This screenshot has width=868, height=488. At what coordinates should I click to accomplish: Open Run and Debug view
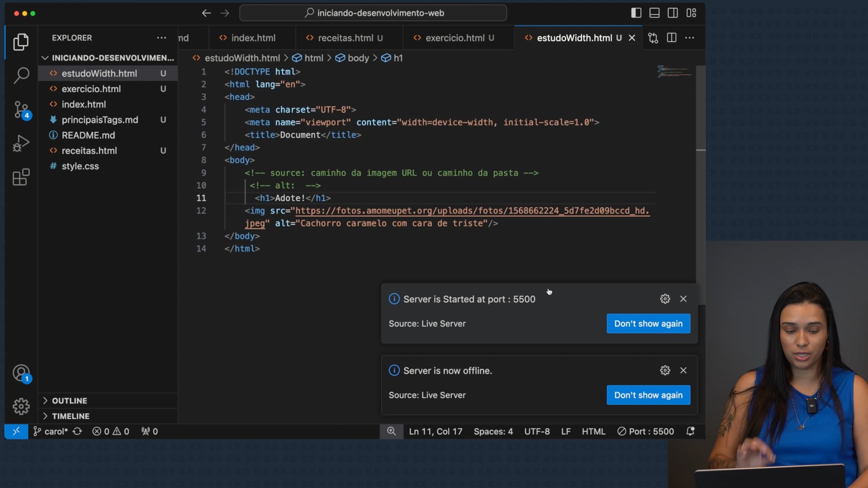[x=21, y=144]
